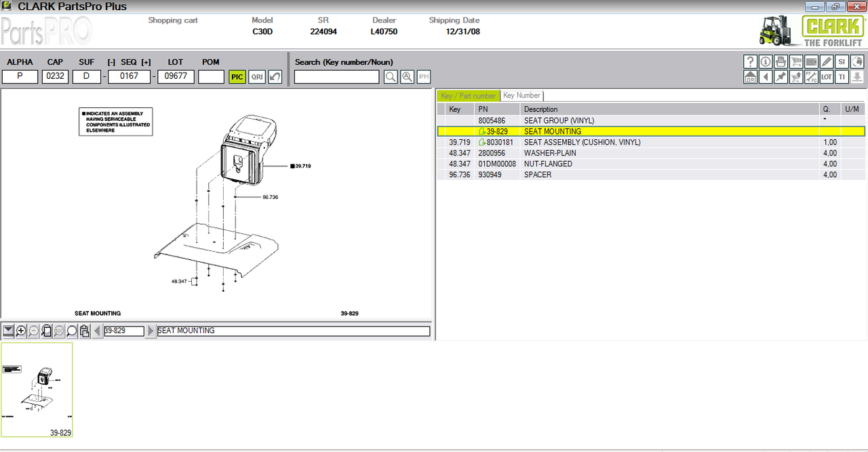Click the green icon beside 39-829
The height and width of the screenshot is (452, 868).
[x=482, y=132]
